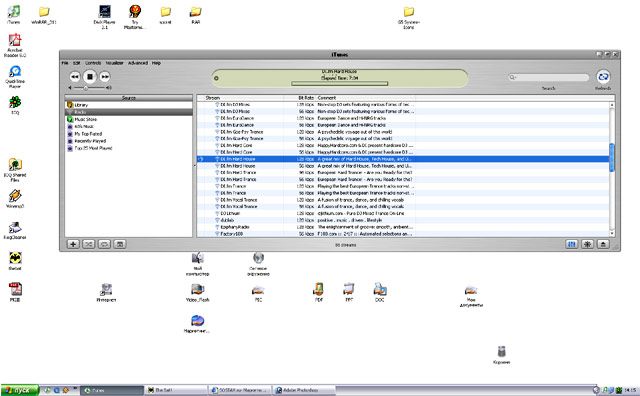640x396 pixels.
Task: Open the RegCleaner desktop icon
Action: 15,230
